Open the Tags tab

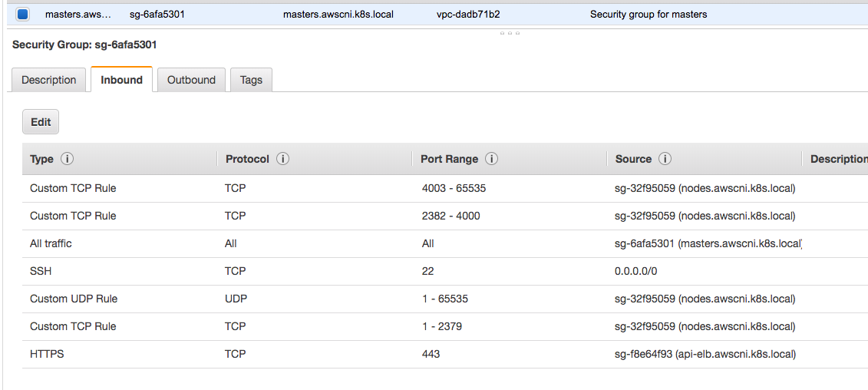[x=251, y=80]
